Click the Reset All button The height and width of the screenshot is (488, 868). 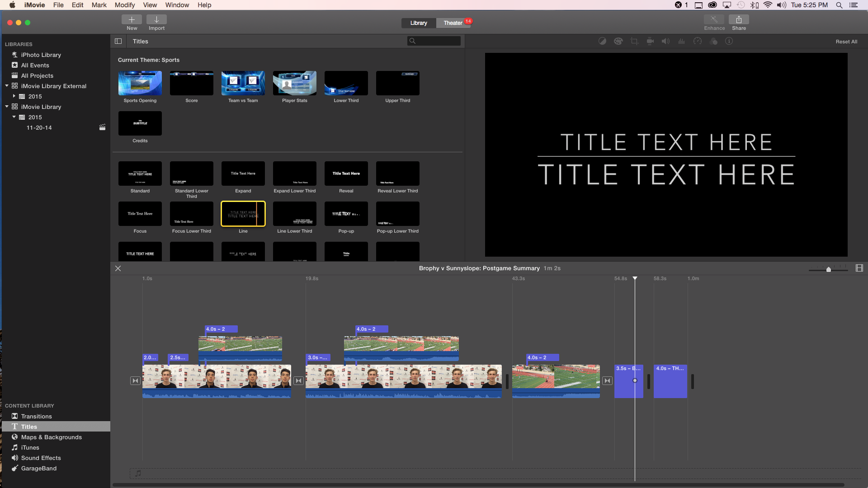coord(847,41)
